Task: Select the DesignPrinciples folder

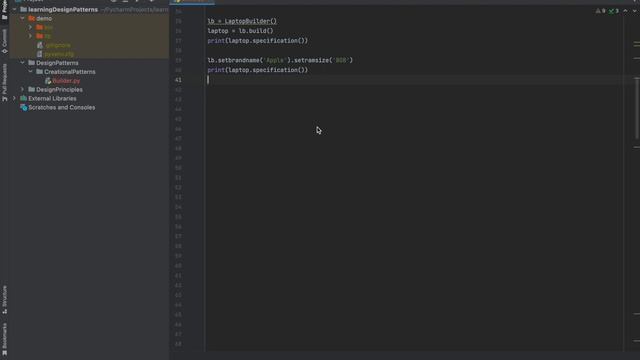Action: pos(59,89)
